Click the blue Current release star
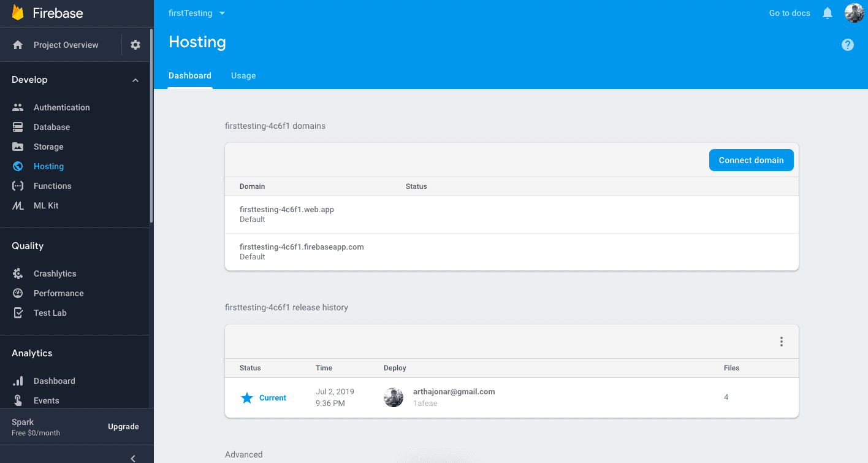 point(247,398)
